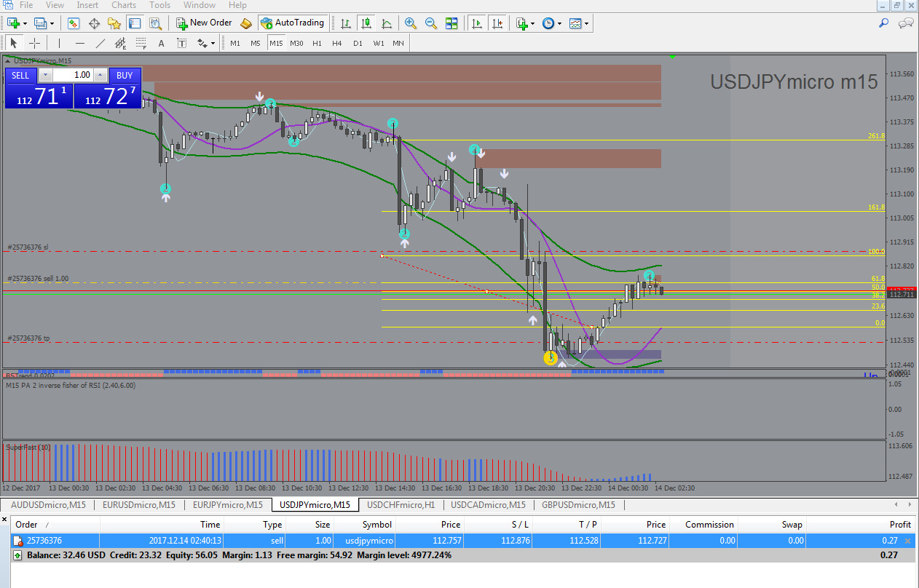Screen dimensions: 919x588
Task: Open the Profiles toolbar icon
Action: [x=41, y=23]
